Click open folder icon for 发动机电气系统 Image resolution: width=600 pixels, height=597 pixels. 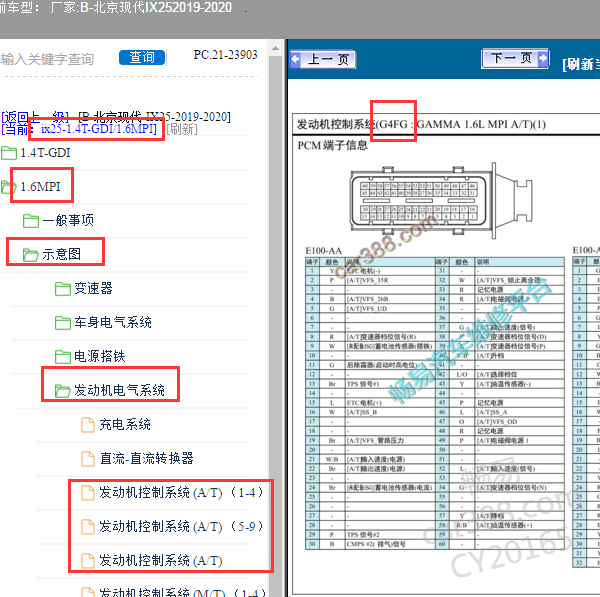[x=63, y=391]
